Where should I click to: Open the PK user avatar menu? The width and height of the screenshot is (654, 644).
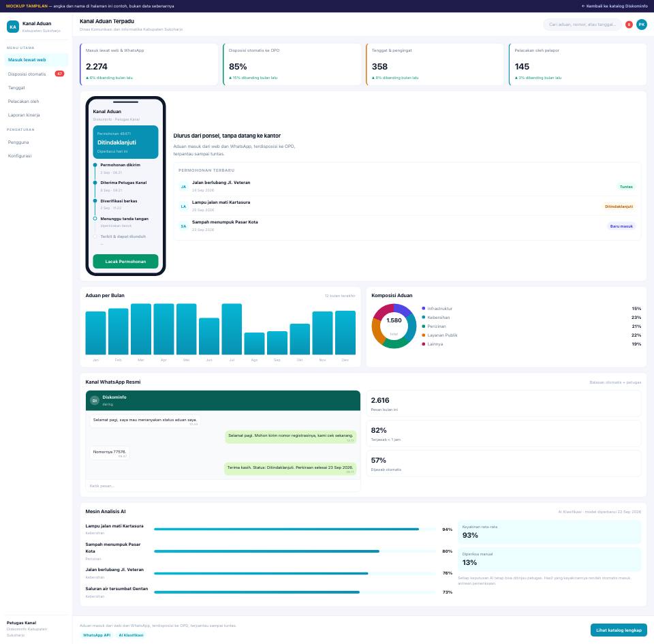642,25
